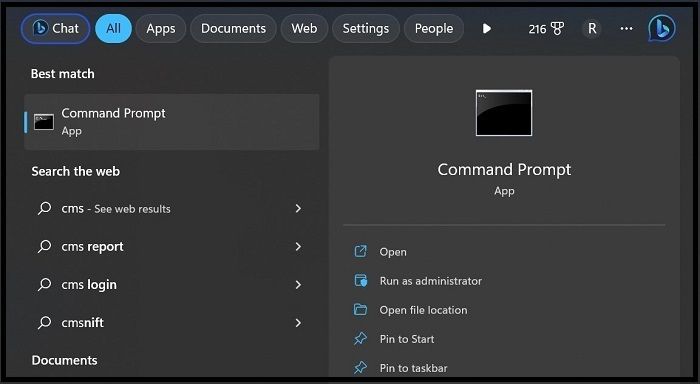Click the Run as administrator shield icon
The image size is (700, 384).
pyautogui.click(x=361, y=280)
